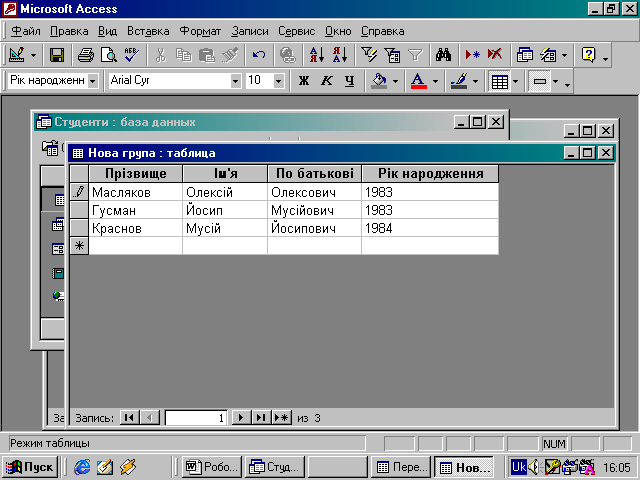Launch Internet Explorer from quick launch
This screenshot has height=480, width=640.
tap(82, 467)
